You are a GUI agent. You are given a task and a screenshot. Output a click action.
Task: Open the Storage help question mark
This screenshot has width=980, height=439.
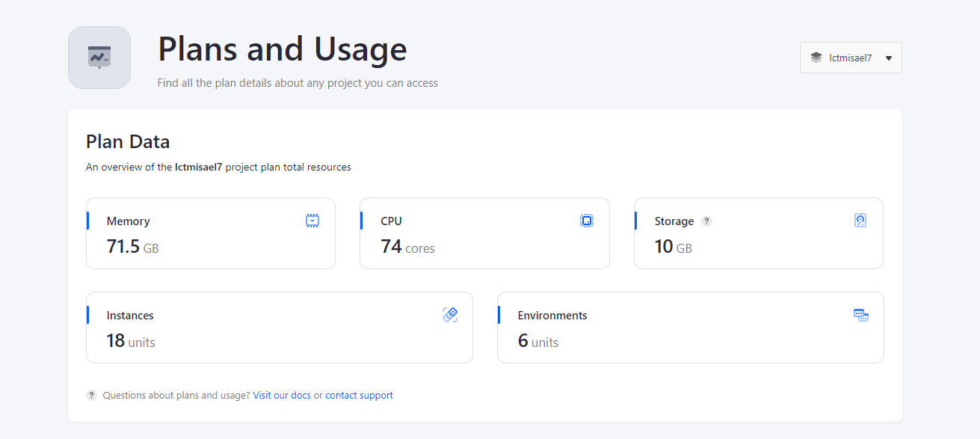tap(706, 221)
